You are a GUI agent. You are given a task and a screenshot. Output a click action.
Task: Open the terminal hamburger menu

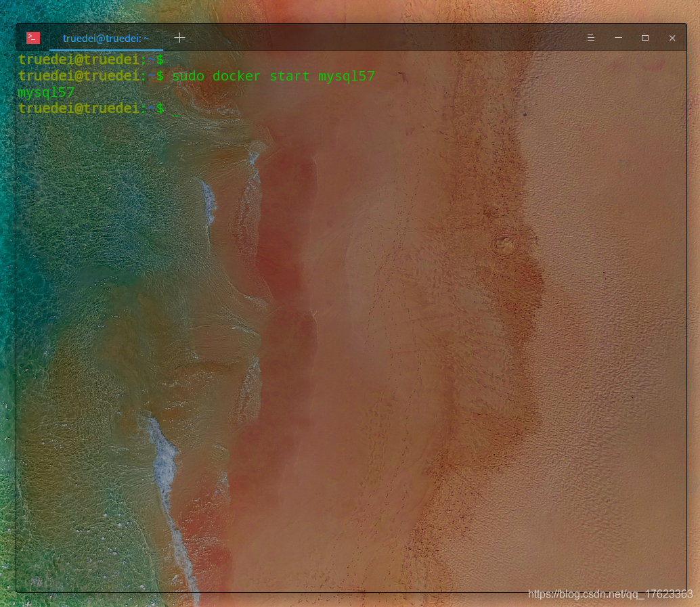point(590,38)
